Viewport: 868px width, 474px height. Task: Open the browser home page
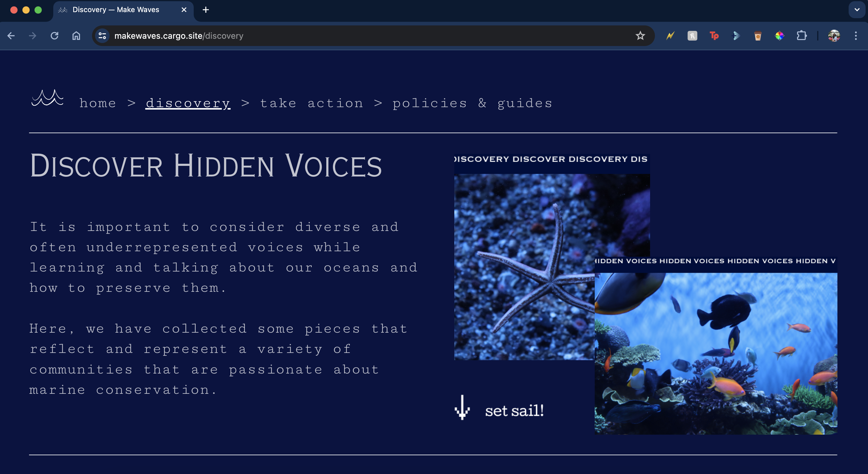click(x=77, y=36)
